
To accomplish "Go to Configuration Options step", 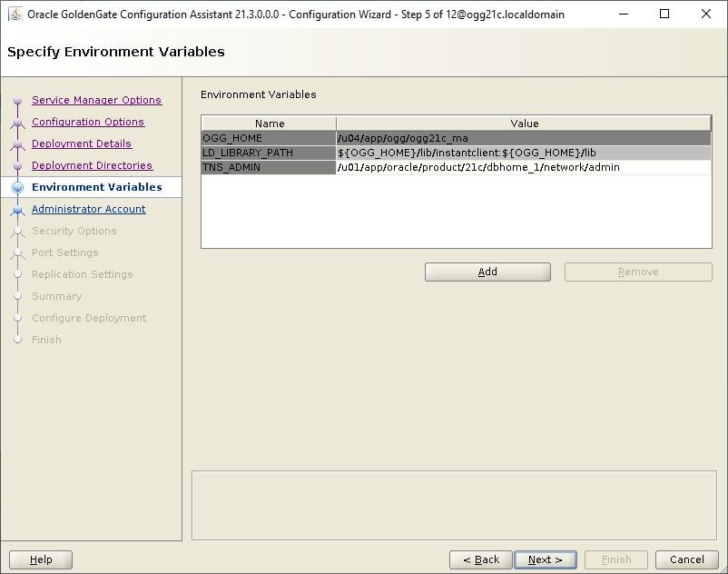I will 88,122.
